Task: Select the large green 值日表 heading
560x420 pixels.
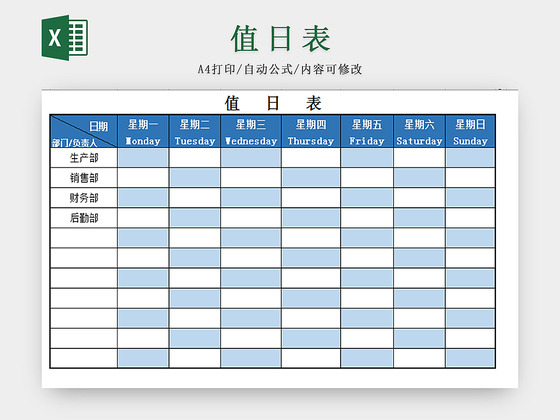Action: pyautogui.click(x=280, y=39)
